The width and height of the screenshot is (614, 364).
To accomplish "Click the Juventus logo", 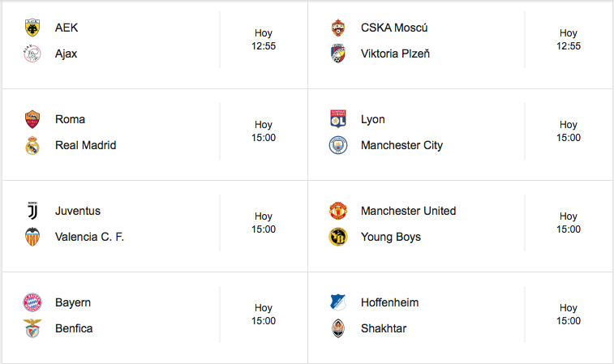I will (x=32, y=211).
